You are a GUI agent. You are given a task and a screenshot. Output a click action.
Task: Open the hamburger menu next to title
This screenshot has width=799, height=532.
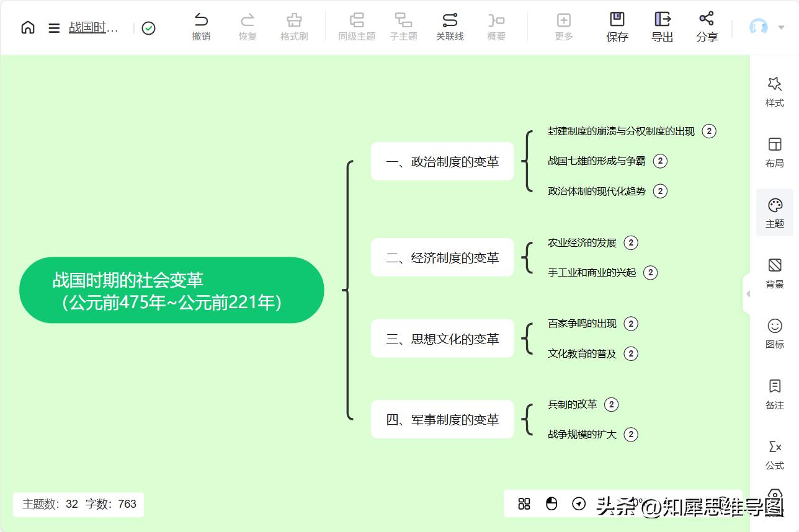tap(54, 27)
